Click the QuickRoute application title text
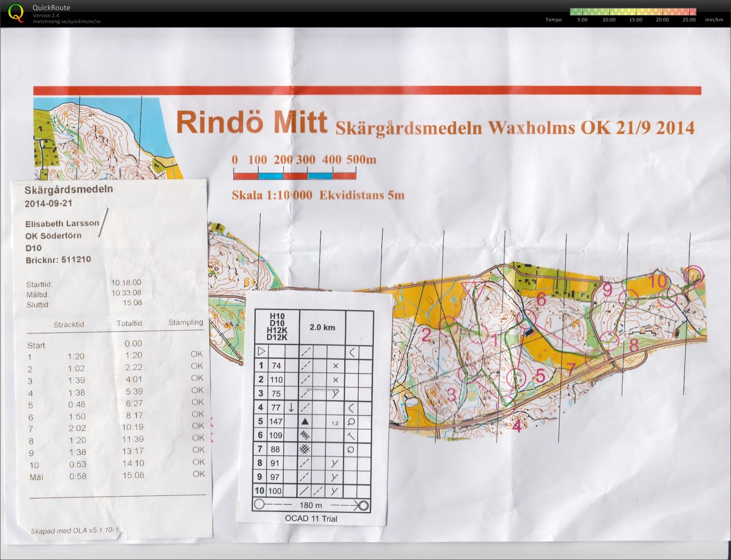Image resolution: width=731 pixels, height=560 pixels. pos(51,8)
